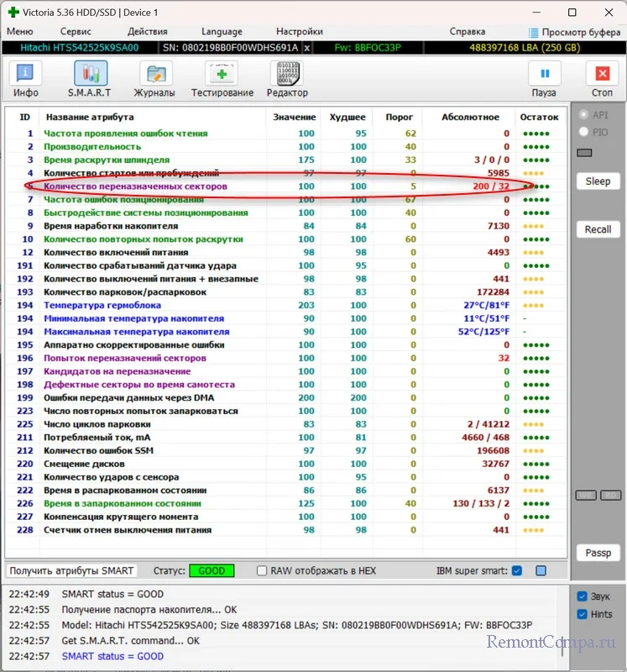Open the Language menu
627x672 pixels.
pyautogui.click(x=222, y=32)
